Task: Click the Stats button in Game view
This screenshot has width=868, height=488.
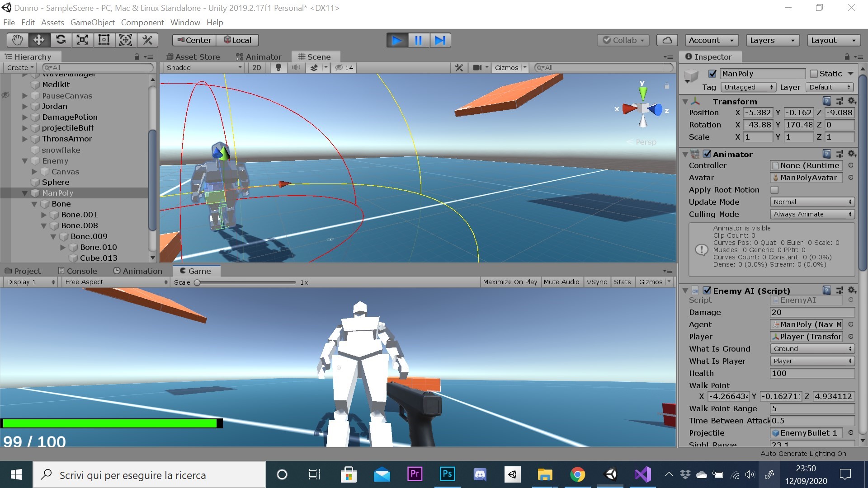Action: [x=622, y=282]
